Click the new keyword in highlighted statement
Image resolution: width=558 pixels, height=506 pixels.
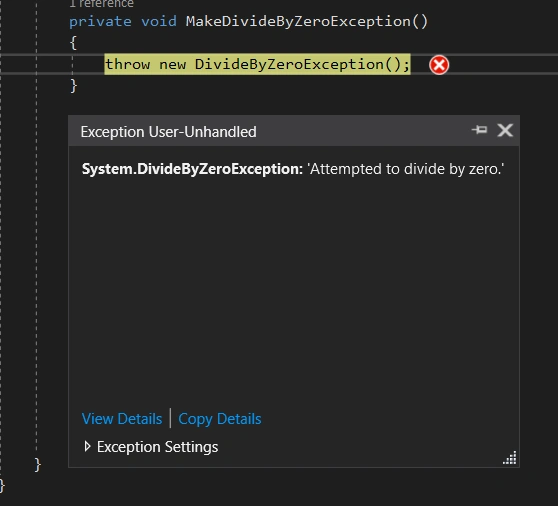point(173,65)
